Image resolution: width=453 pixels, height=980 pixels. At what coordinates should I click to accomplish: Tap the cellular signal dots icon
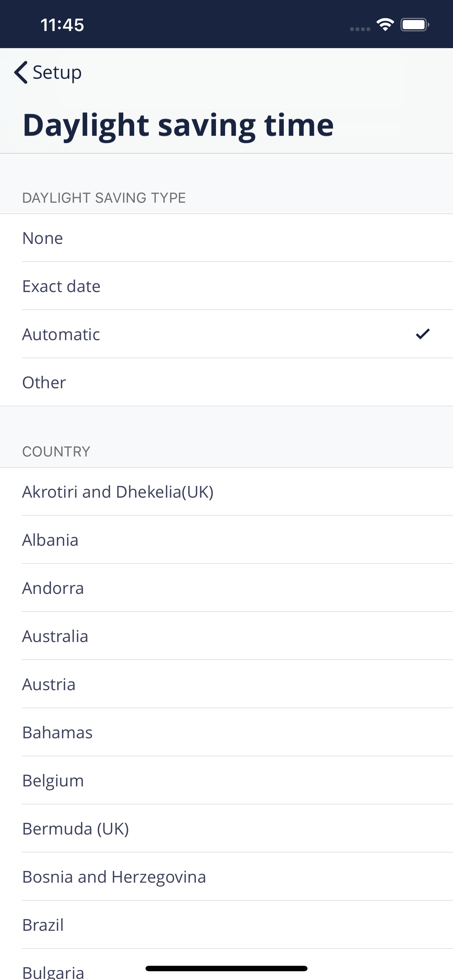(360, 29)
